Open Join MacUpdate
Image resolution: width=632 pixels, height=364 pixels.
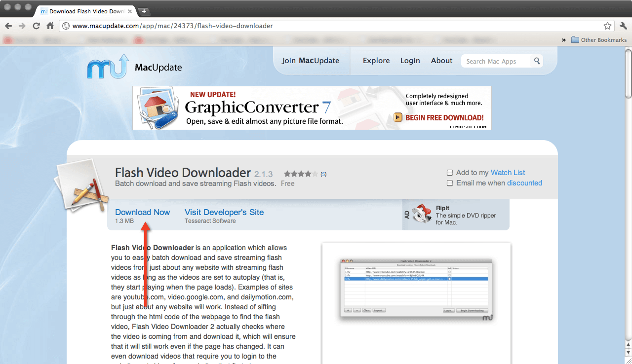click(311, 61)
